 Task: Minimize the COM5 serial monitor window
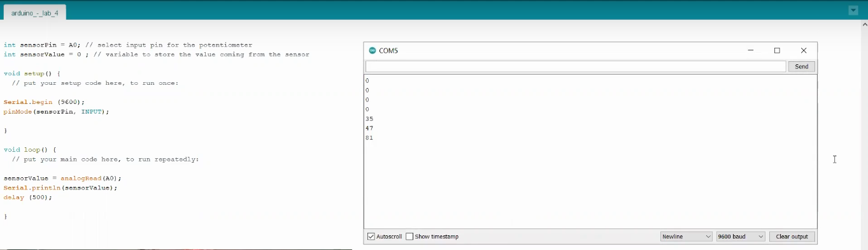tap(751, 50)
